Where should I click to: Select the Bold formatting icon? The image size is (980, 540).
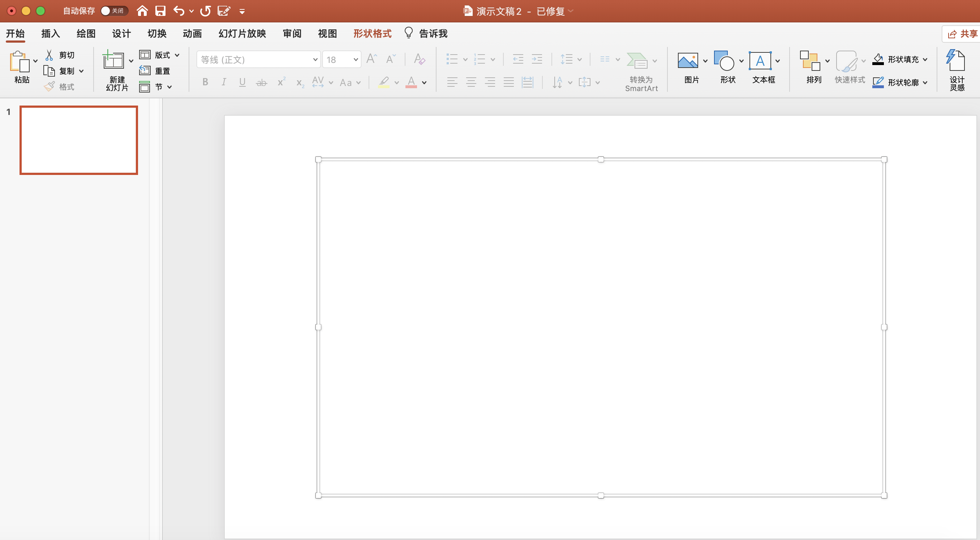coord(205,82)
